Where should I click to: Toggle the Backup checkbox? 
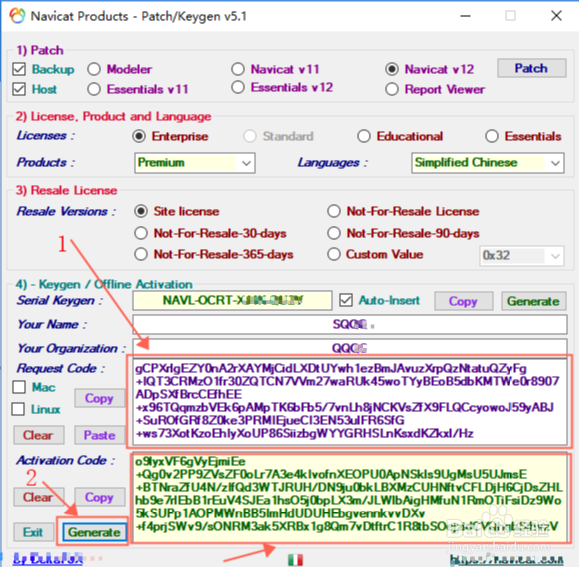19,69
